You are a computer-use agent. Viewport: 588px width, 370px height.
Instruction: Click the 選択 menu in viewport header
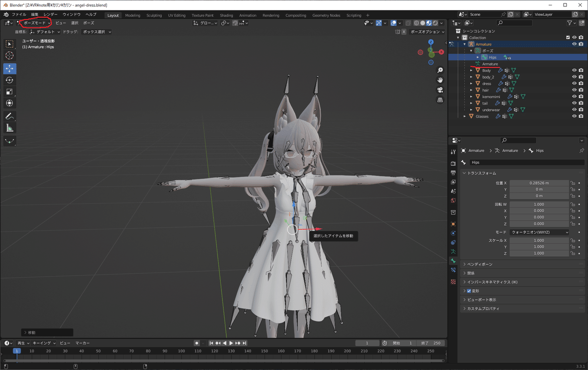(x=74, y=23)
